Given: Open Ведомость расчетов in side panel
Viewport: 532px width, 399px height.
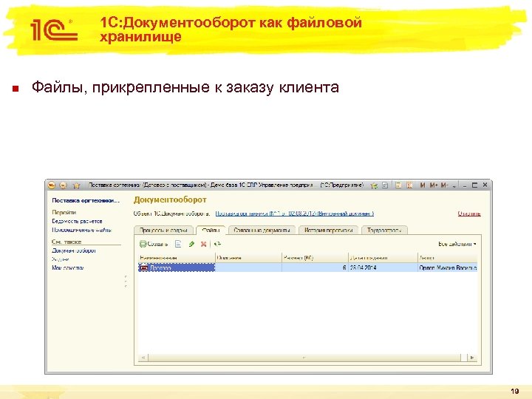Looking at the screenshot, I should (77, 221).
